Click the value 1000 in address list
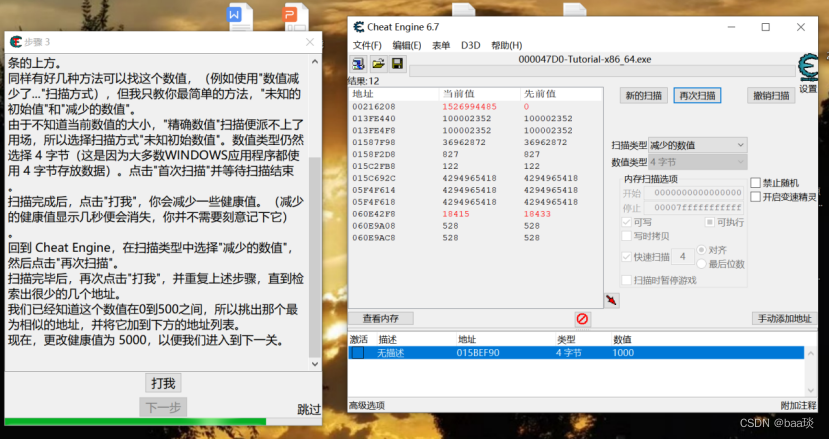The width and height of the screenshot is (830, 439). (x=623, y=353)
